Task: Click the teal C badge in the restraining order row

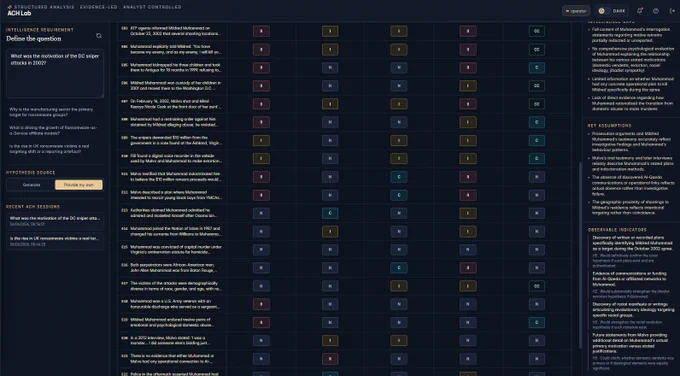Action: pos(536,122)
